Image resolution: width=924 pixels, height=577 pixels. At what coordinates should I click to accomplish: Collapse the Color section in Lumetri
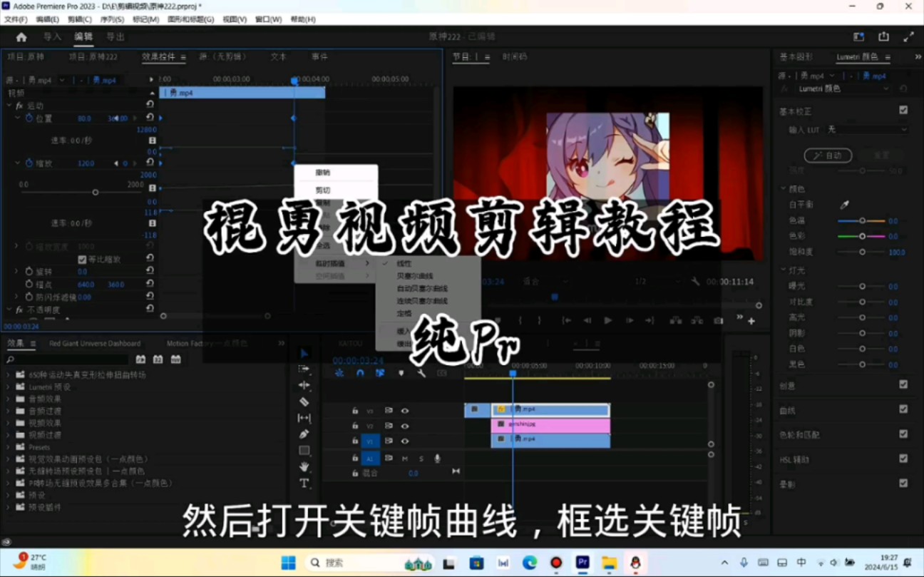[x=784, y=189]
